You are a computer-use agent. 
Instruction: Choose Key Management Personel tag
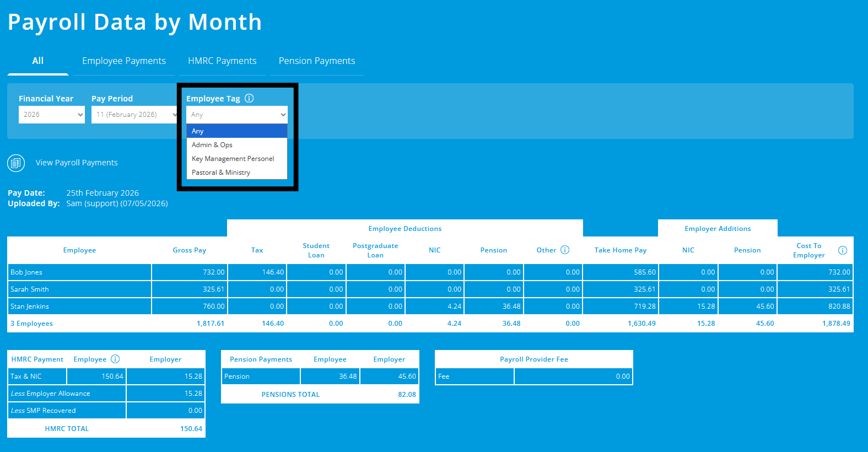[237, 159]
